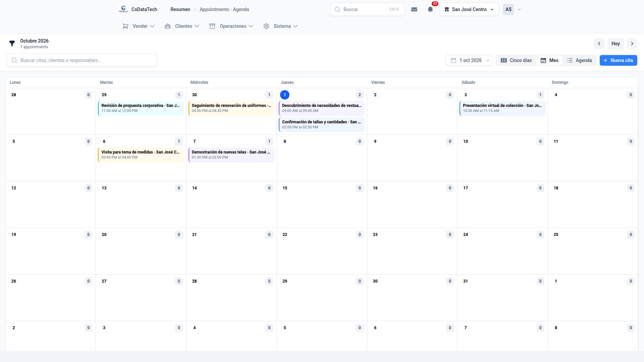Switch to Mes view
Screen dimensions: 644x362
pyautogui.click(x=549, y=60)
